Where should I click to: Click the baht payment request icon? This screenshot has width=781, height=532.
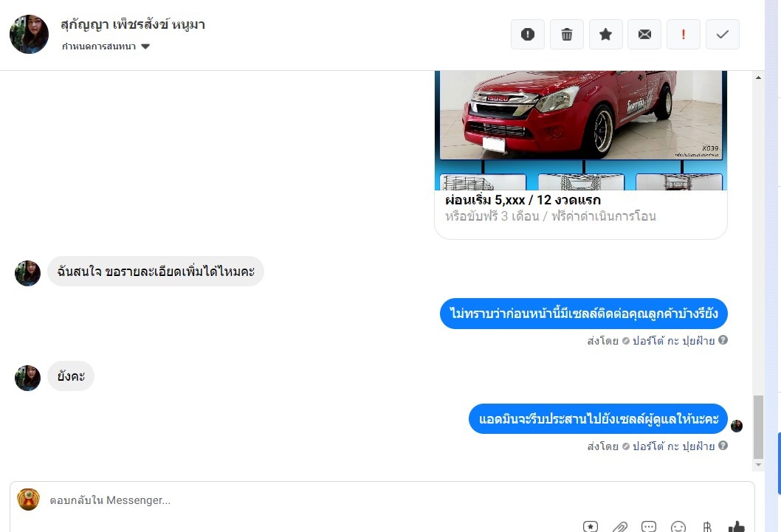tap(707, 527)
